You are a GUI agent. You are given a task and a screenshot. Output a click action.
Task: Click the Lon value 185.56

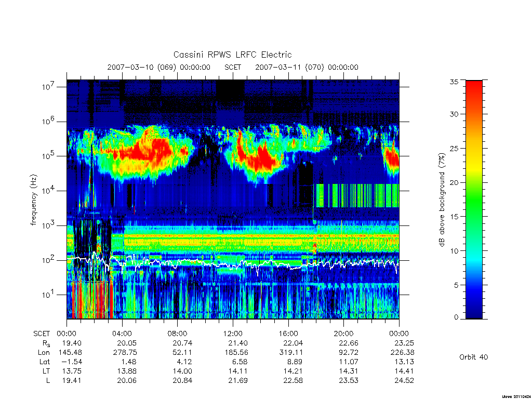(x=236, y=353)
